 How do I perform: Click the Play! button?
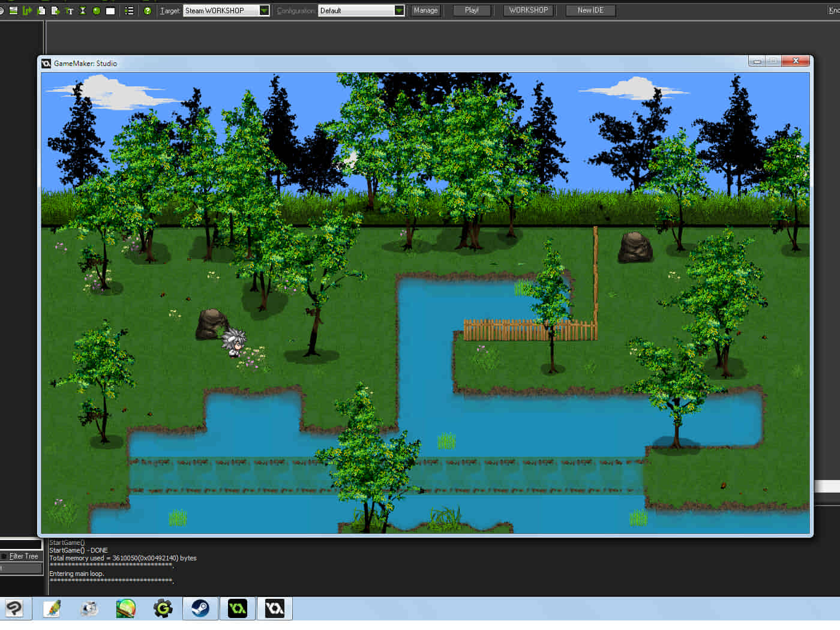tap(472, 11)
